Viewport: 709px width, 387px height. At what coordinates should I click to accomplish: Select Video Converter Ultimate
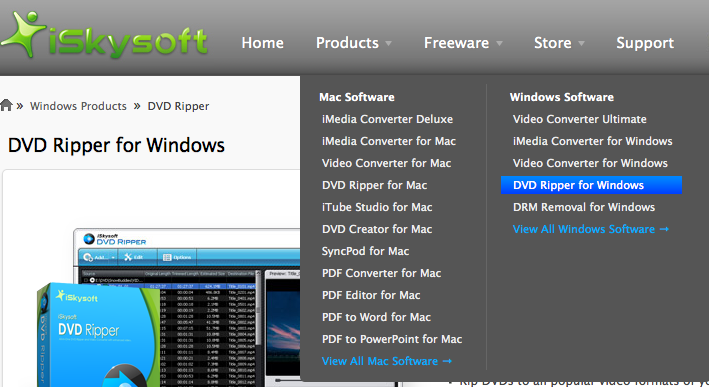tap(580, 119)
